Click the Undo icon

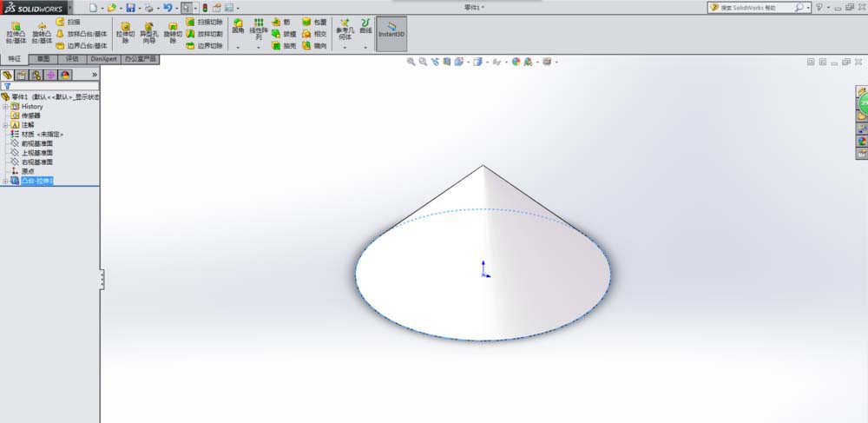[x=168, y=8]
